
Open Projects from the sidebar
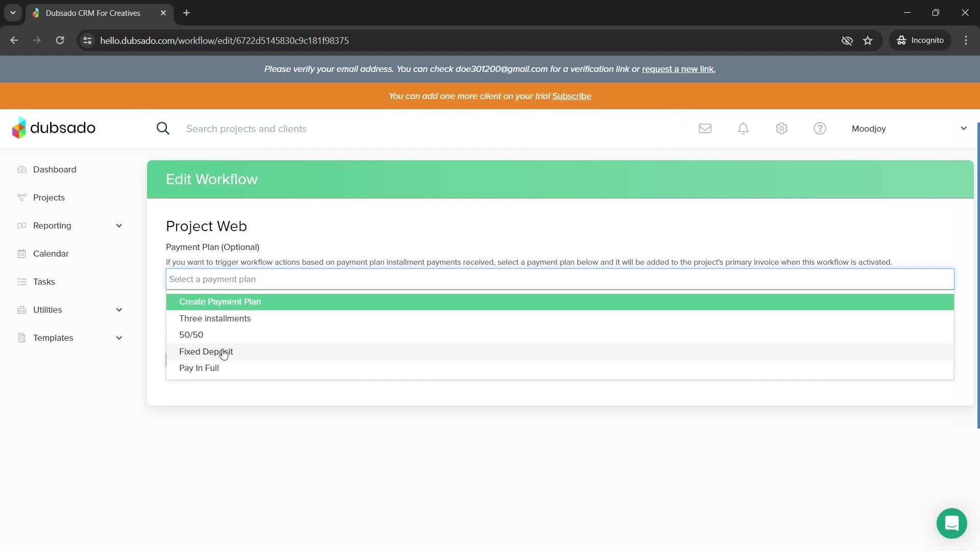pyautogui.click(x=49, y=197)
